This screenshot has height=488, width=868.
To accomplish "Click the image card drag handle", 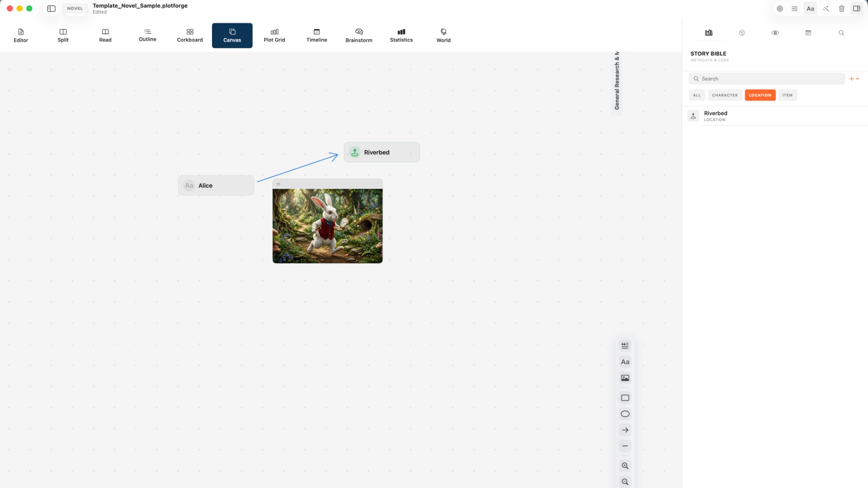I will 278,184.
